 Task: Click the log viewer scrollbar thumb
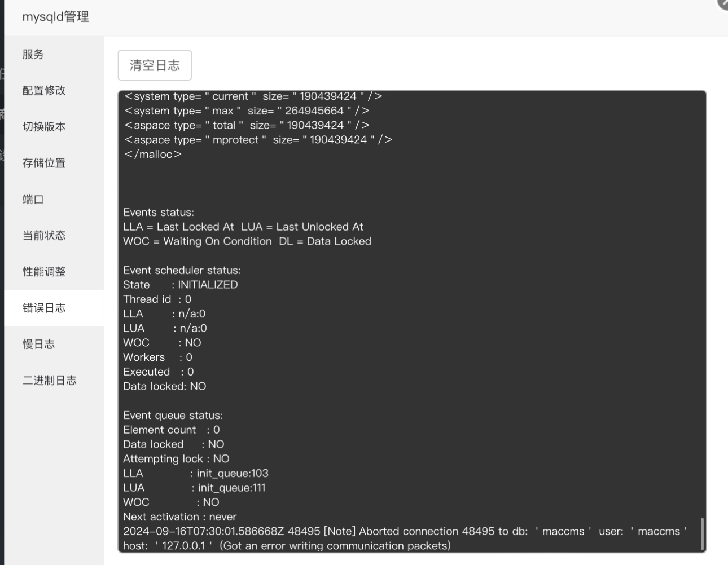click(x=702, y=533)
